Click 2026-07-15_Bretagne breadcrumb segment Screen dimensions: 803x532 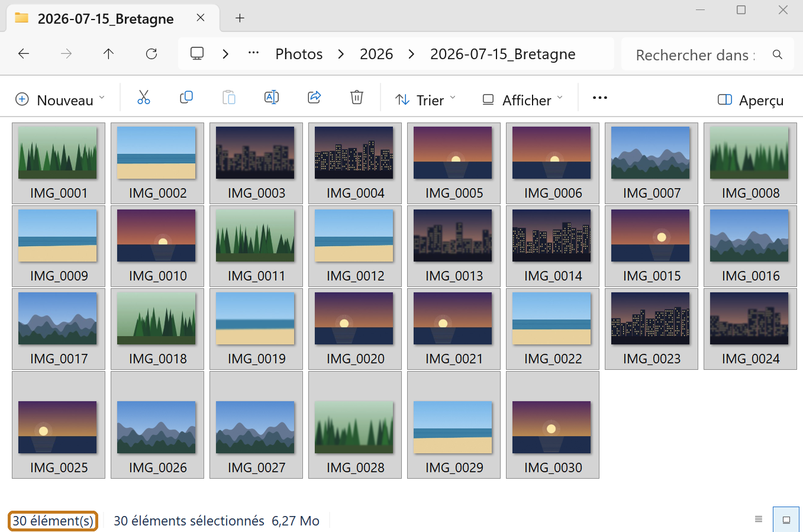pyautogui.click(x=503, y=54)
